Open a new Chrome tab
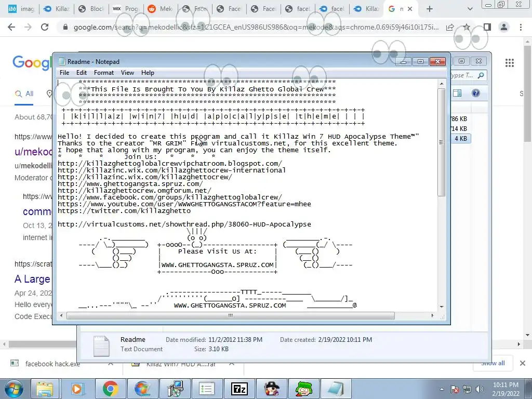Viewport: 532px width, 399px height. [x=430, y=9]
